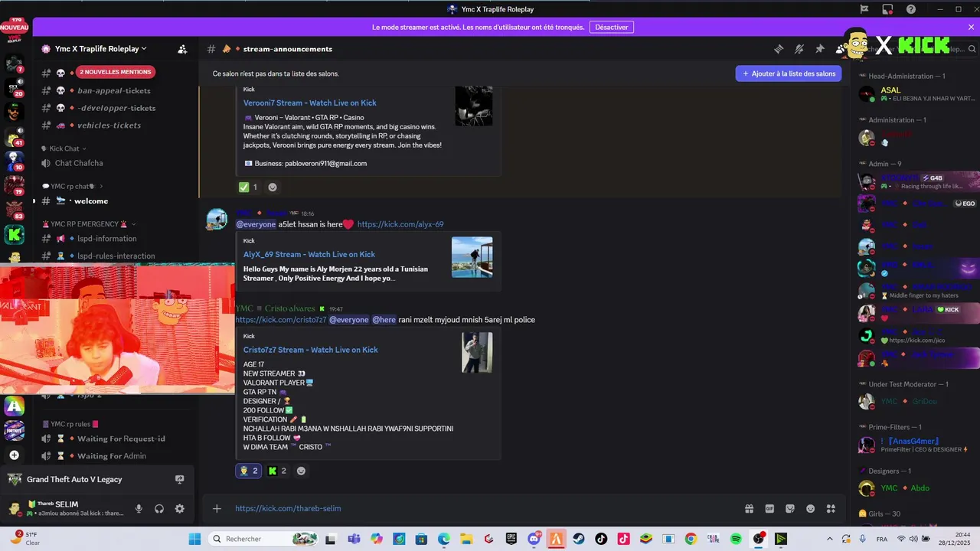Close the streamer mode banner

(x=972, y=27)
